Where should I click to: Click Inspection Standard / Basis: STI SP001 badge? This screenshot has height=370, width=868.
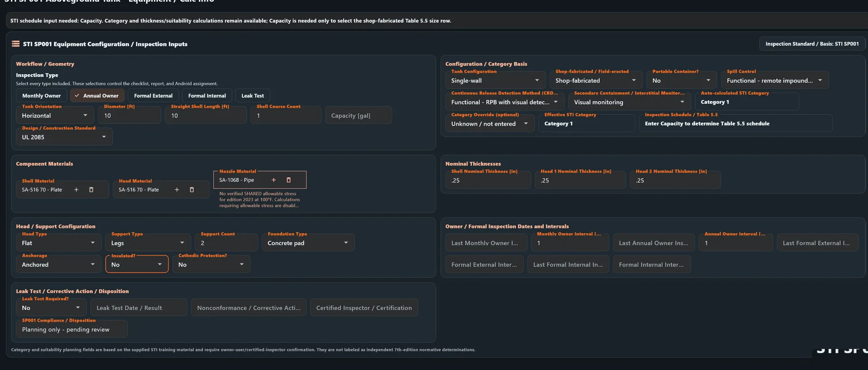click(x=812, y=44)
